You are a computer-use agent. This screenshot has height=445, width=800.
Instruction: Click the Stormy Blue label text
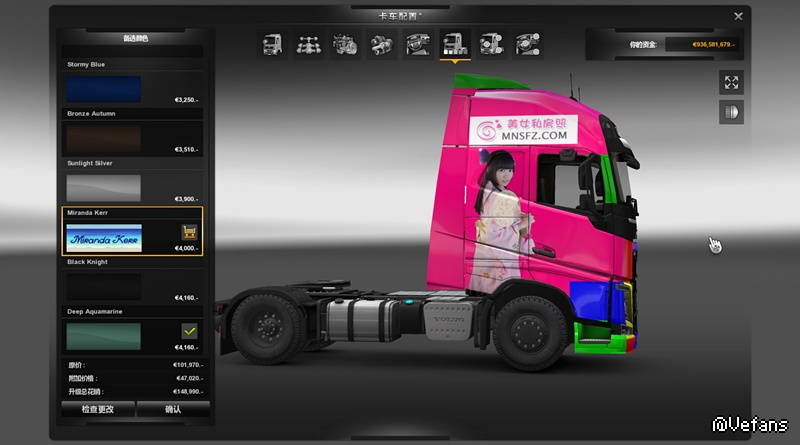point(86,64)
